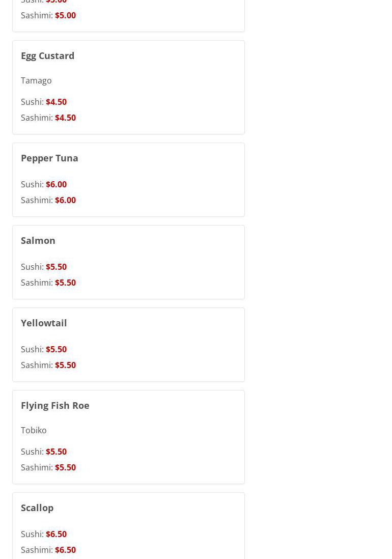Image resolution: width=392 pixels, height=559 pixels.
Task: Open the Egg Custard menu item
Action: coord(47,55)
